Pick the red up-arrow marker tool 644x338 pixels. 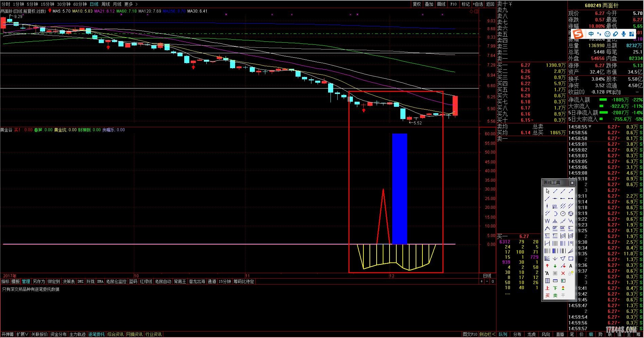click(x=547, y=266)
